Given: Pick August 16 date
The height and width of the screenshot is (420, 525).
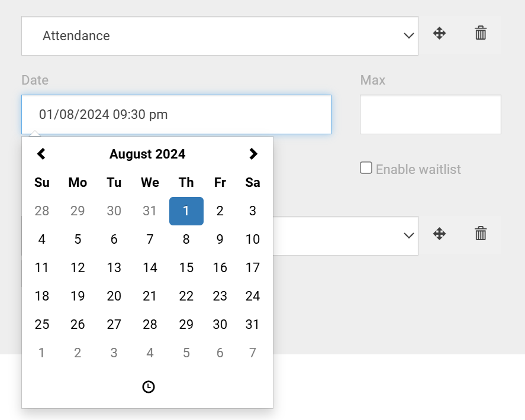Looking at the screenshot, I should coord(220,268).
